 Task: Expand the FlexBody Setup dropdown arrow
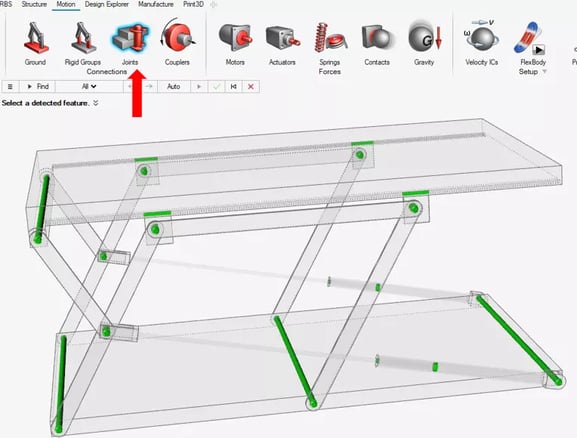545,71
